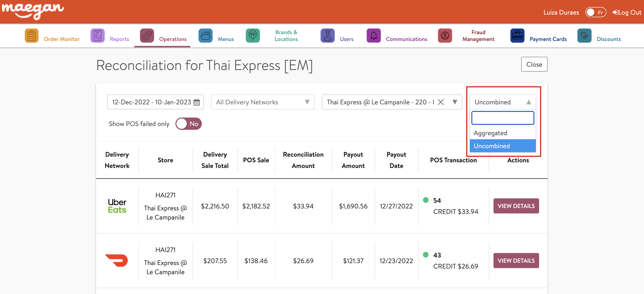Open Fraud Management via its red icon
This screenshot has height=294, width=644.
click(445, 36)
